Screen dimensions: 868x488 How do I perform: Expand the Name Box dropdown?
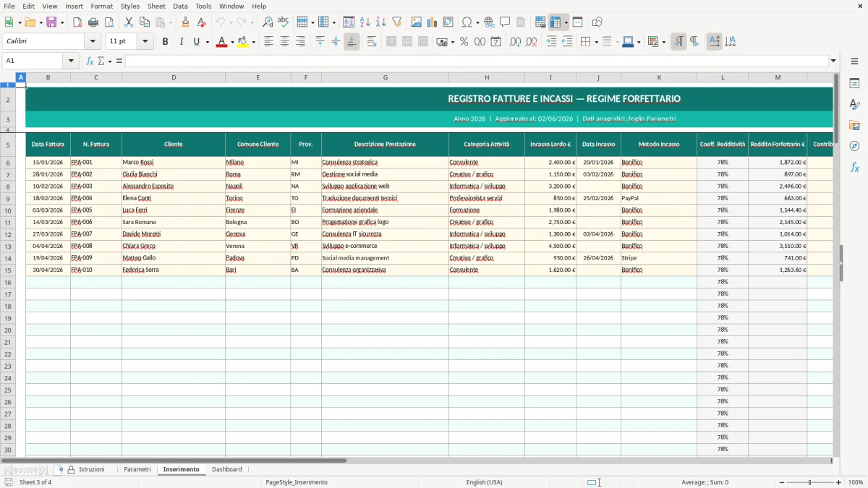[72, 61]
